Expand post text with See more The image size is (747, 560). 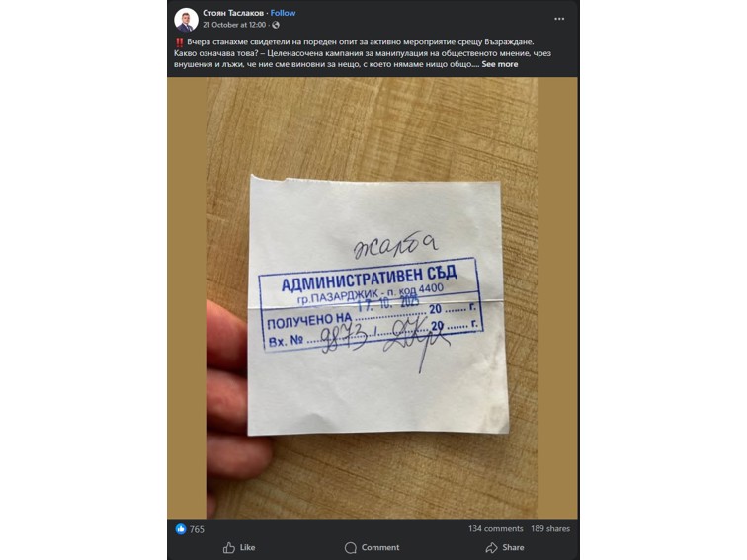point(499,64)
